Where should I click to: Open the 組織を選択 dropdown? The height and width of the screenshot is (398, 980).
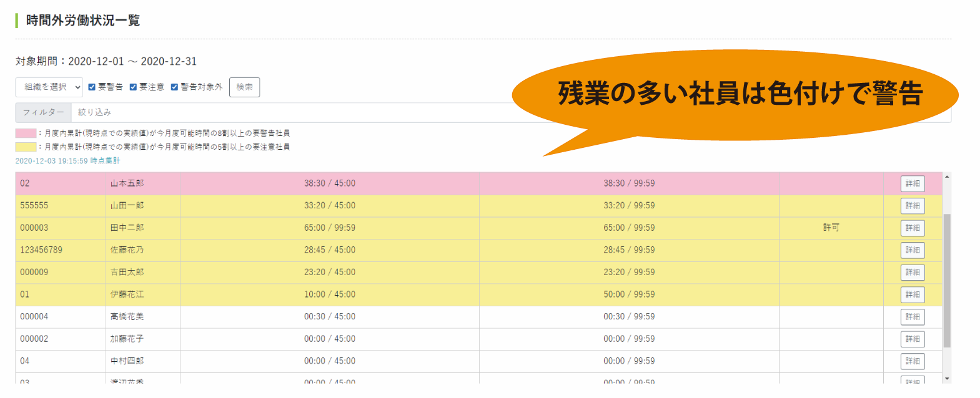pyautogui.click(x=49, y=87)
